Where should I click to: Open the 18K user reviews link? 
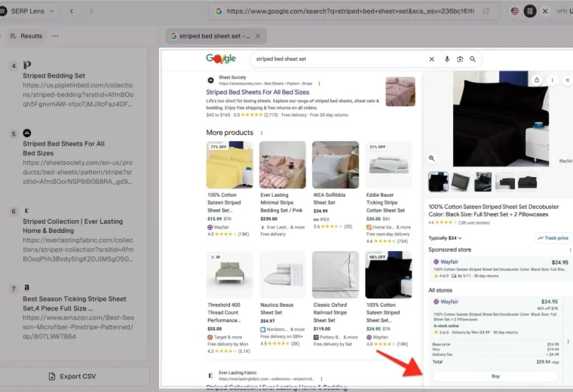click(474, 222)
